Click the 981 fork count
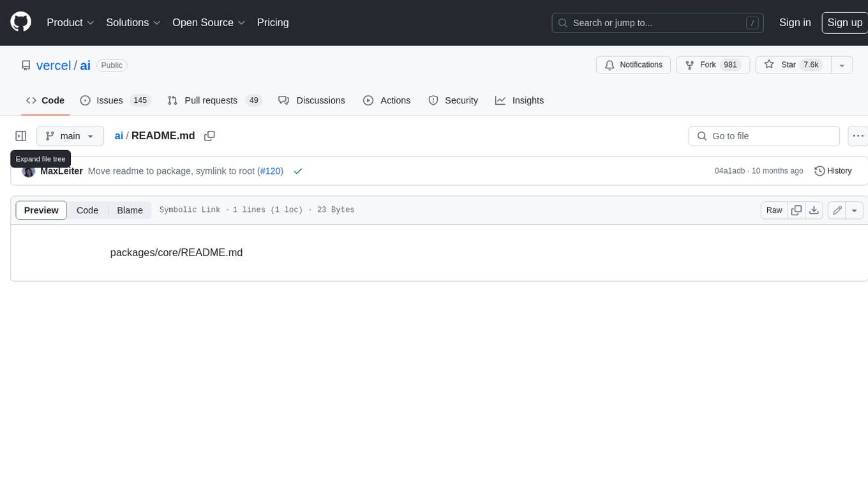 point(730,65)
